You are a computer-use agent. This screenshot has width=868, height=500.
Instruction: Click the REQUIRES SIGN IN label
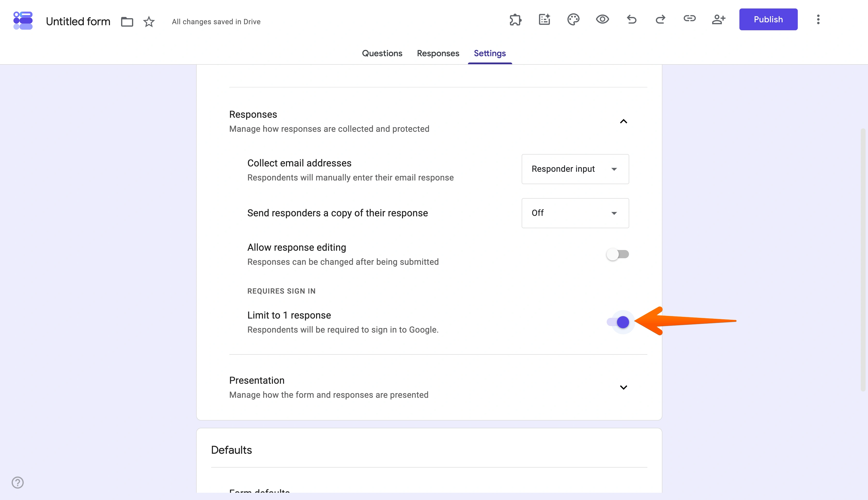(281, 291)
